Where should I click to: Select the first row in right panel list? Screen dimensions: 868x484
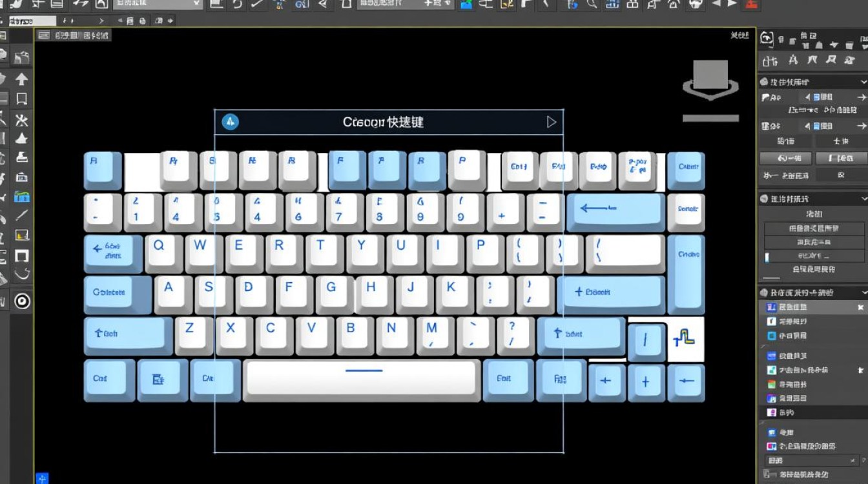pyautogui.click(x=813, y=307)
